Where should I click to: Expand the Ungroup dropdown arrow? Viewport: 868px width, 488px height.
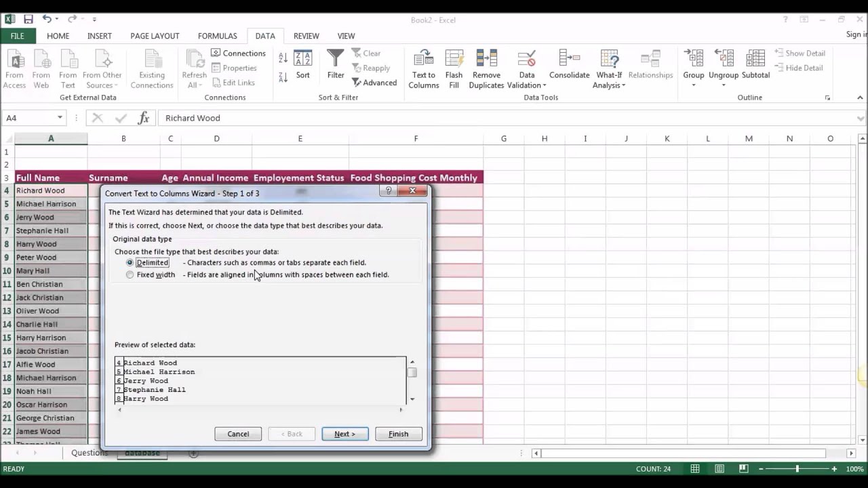point(723,85)
